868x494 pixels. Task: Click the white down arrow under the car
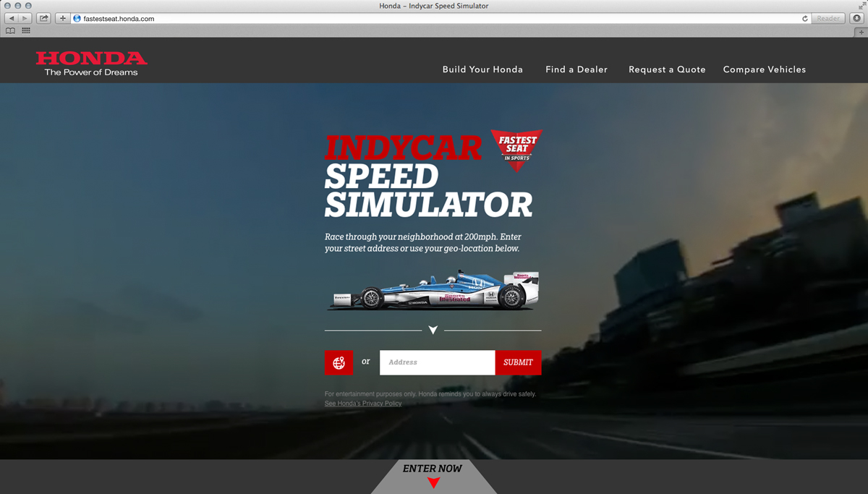433,330
